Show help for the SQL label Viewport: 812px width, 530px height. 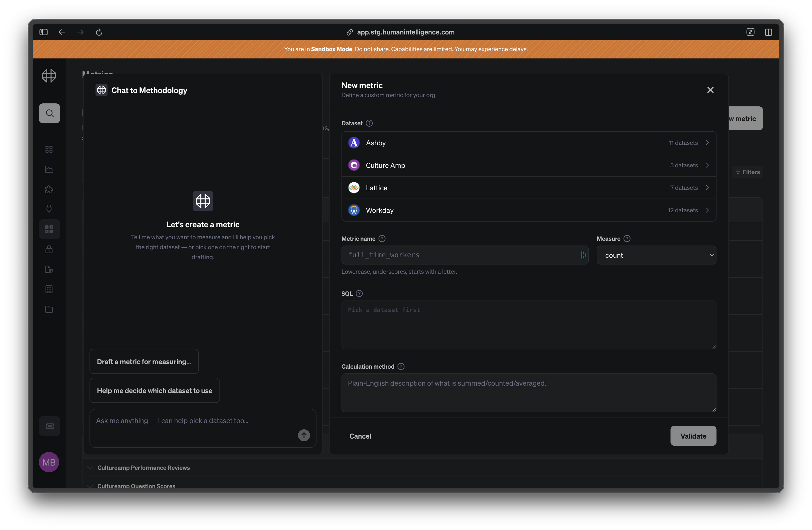(x=359, y=293)
